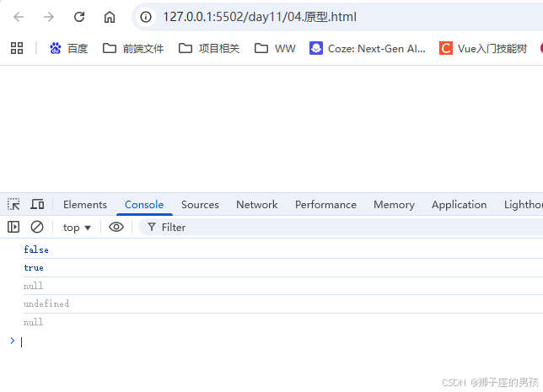Open the browser home page
The height and width of the screenshot is (392, 543).
pos(110,17)
